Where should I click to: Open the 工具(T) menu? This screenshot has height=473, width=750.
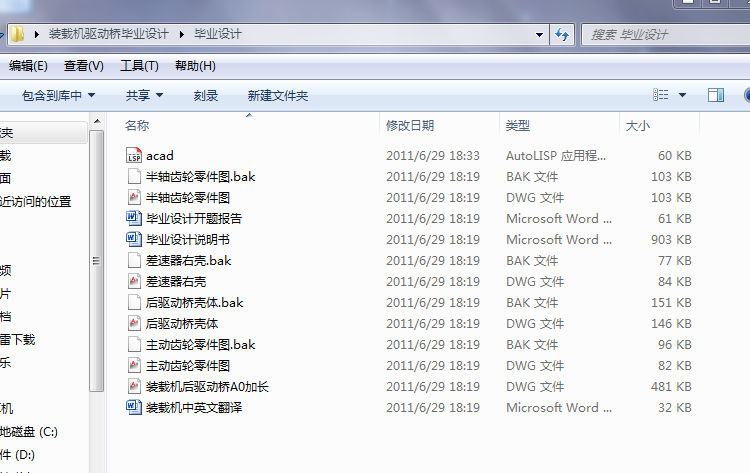pyautogui.click(x=139, y=66)
